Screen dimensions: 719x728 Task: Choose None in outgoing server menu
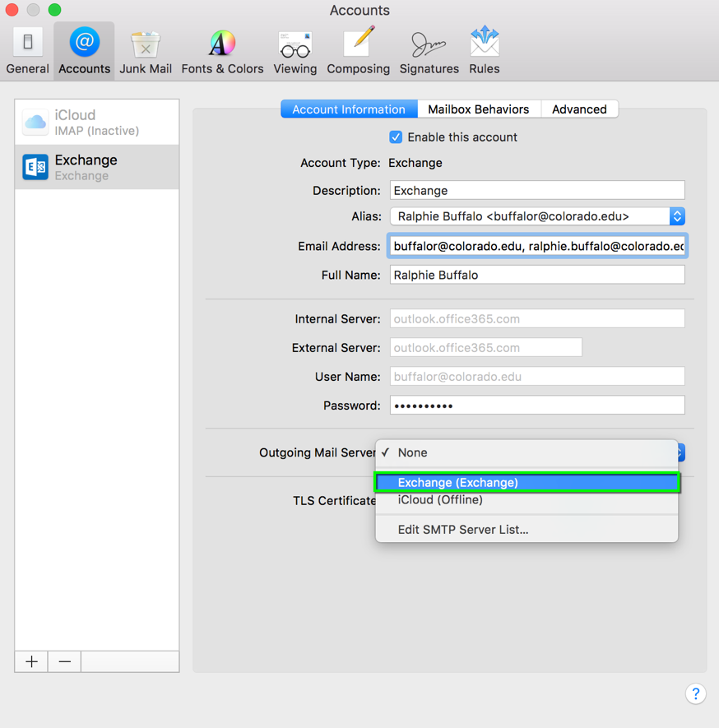pos(526,452)
